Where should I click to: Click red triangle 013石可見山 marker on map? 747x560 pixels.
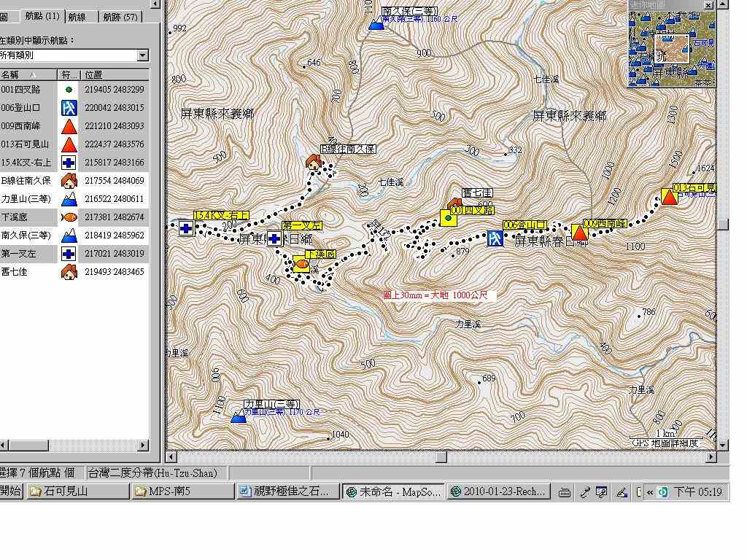click(669, 197)
